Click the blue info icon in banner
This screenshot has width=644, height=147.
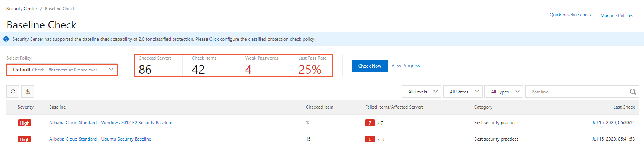click(x=6, y=39)
